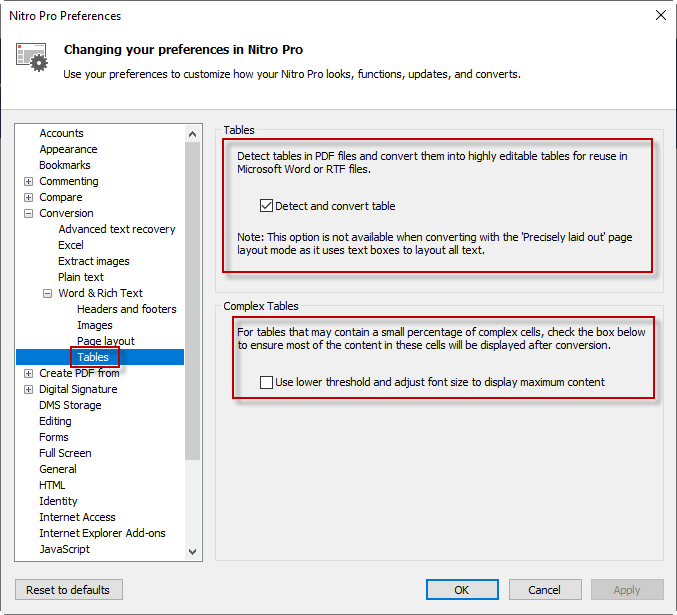This screenshot has width=677, height=615.
Task: Expand the Digital Signature node
Action: point(28,389)
